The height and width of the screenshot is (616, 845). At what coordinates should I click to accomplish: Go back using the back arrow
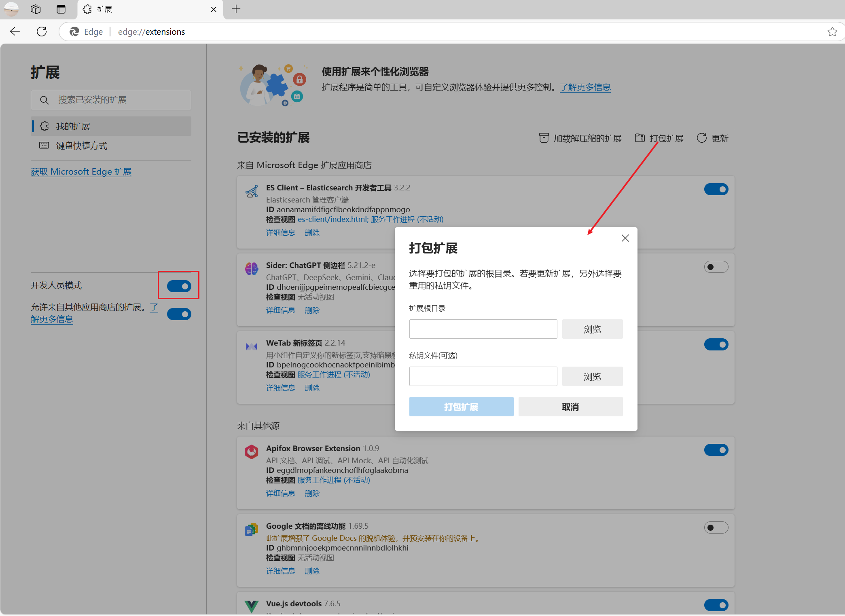click(15, 32)
